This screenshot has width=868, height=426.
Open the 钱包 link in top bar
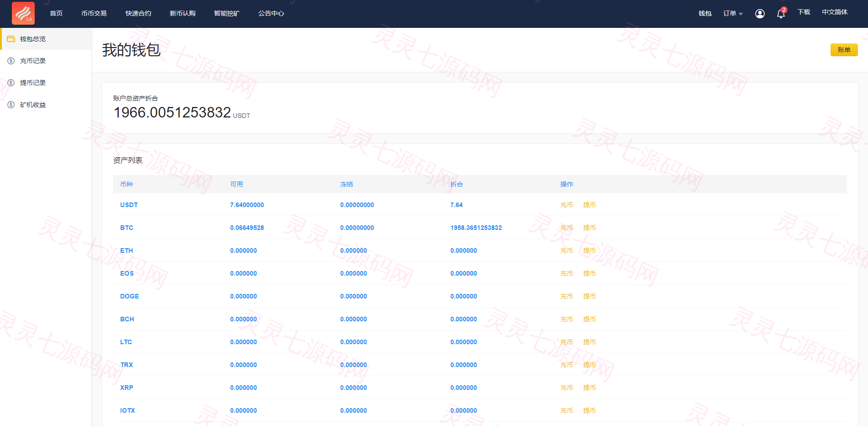tap(705, 14)
